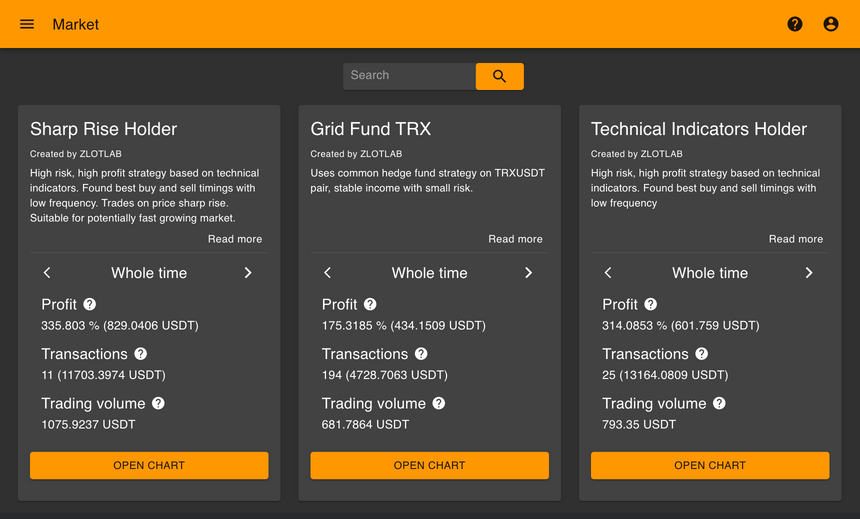Open chart for Sharp Rise Holder

[x=149, y=465]
